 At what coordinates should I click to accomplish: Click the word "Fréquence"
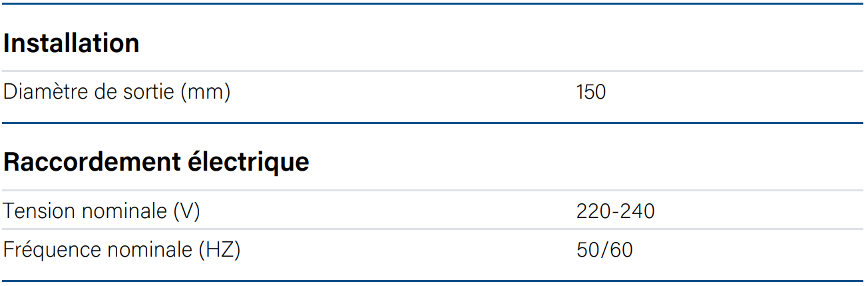(51, 250)
